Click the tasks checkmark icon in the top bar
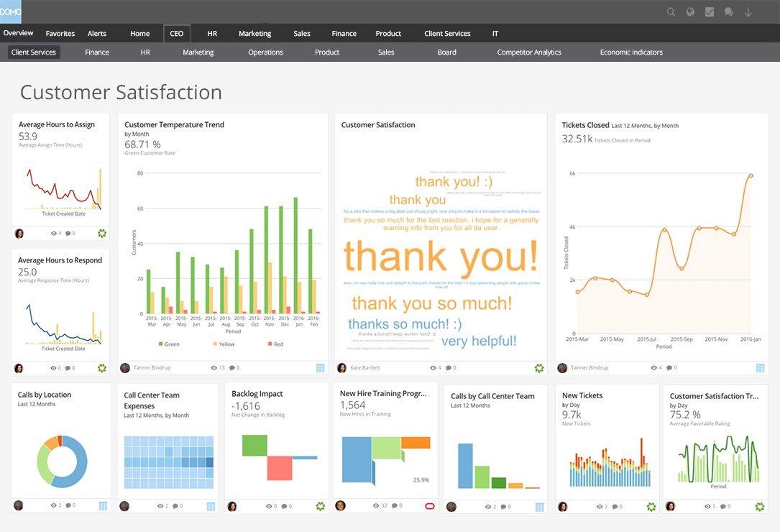The image size is (780, 532). pyautogui.click(x=709, y=12)
